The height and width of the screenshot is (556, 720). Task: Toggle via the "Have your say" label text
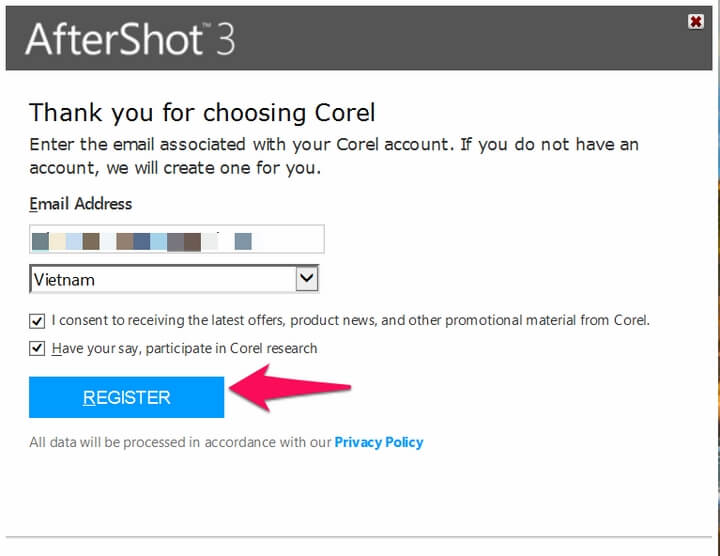[184, 348]
